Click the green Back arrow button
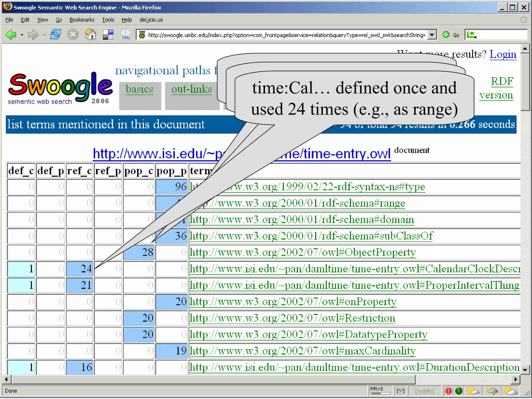 click(11, 35)
